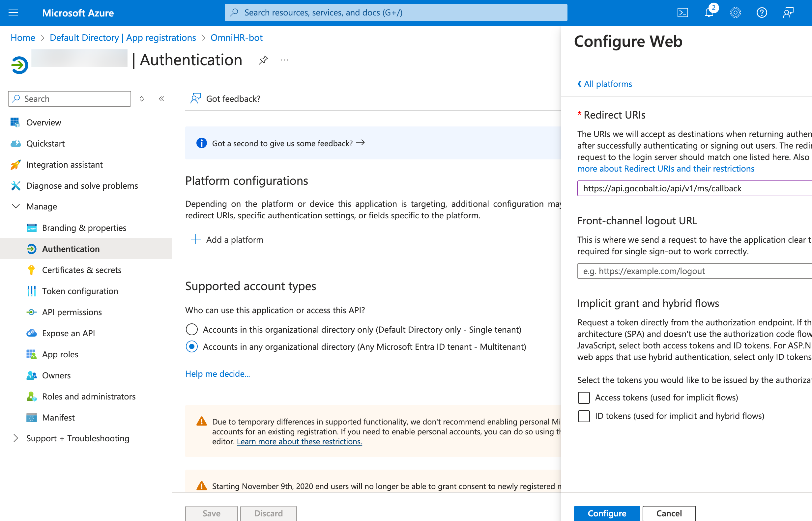This screenshot has height=521, width=812.
Task: Open Token configuration
Action: pos(80,291)
